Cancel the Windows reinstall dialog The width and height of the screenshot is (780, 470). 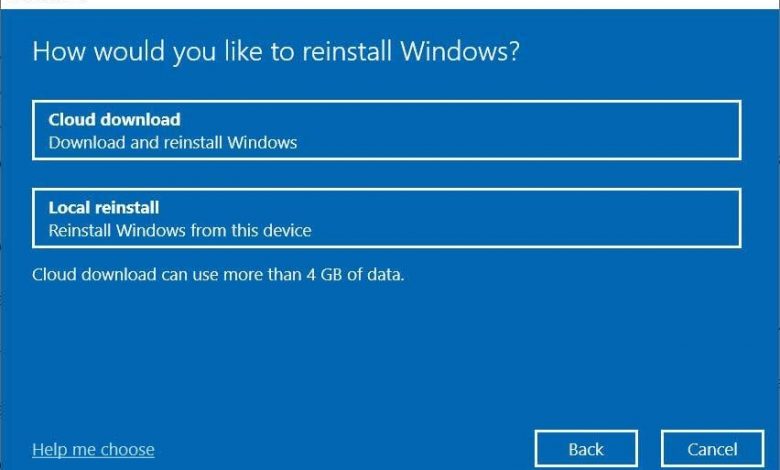712,449
